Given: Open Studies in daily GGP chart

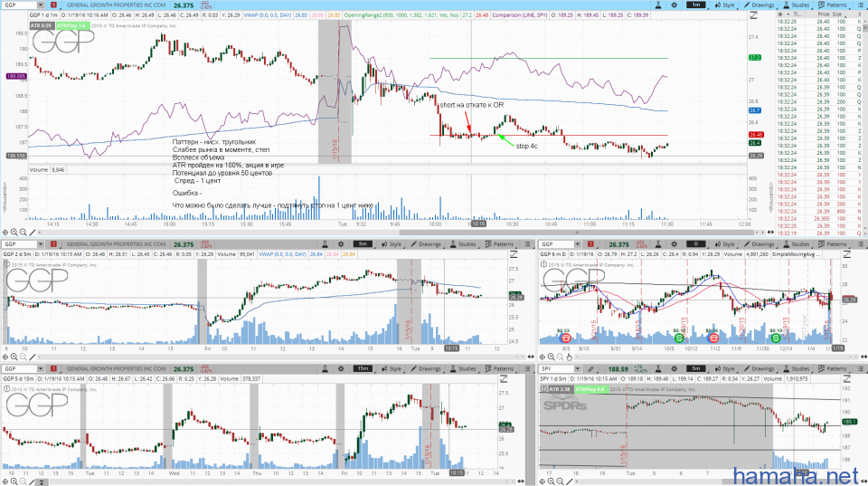Looking at the screenshot, I should pos(796,243).
